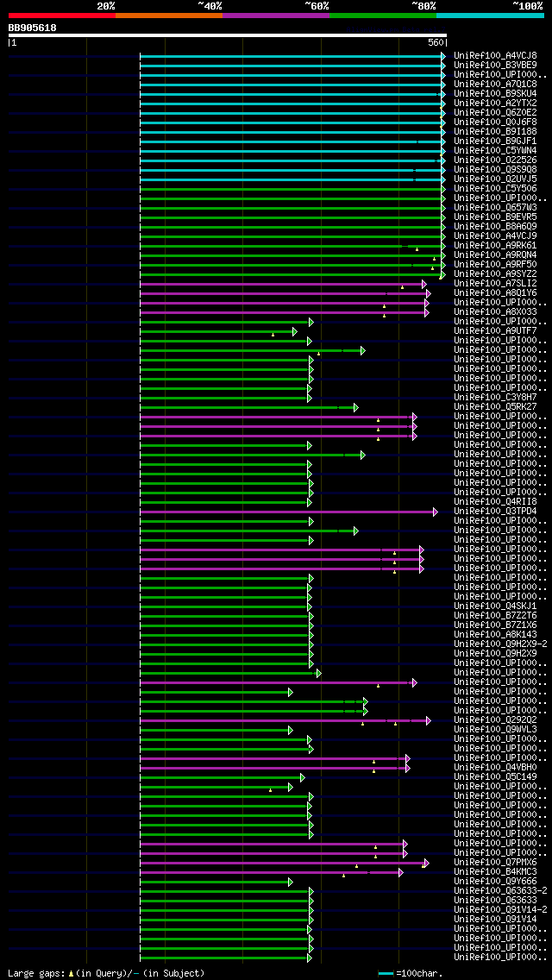
Task: Click the green alignment bar for C5Y506
Action: (x=291, y=190)
